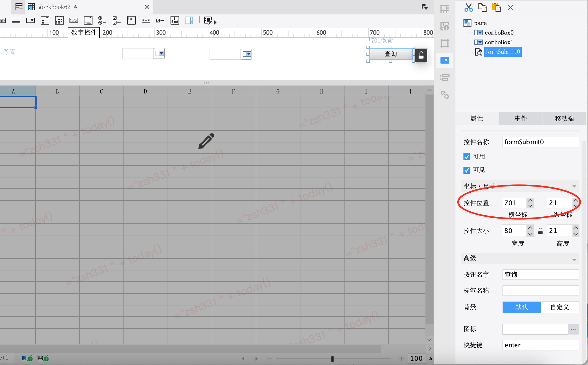Open first combo box dropdown in parameter pane
This screenshot has height=365, width=588.
coord(160,53)
